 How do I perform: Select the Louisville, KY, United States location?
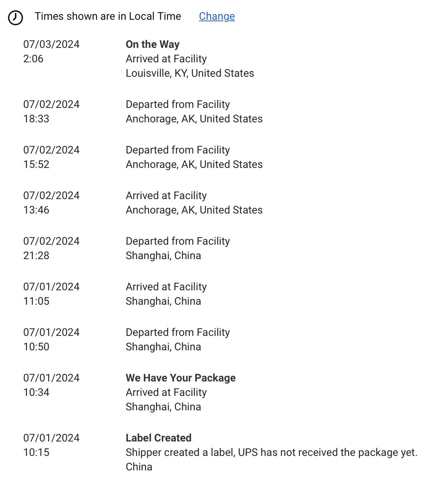190,73
